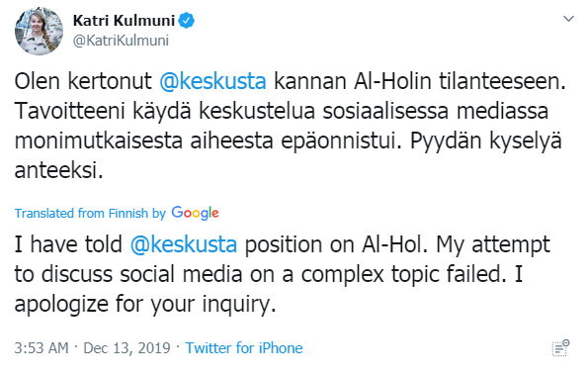Click 'complex topic failed' in translation
This screenshot has height=376, width=588.
pos(401,274)
